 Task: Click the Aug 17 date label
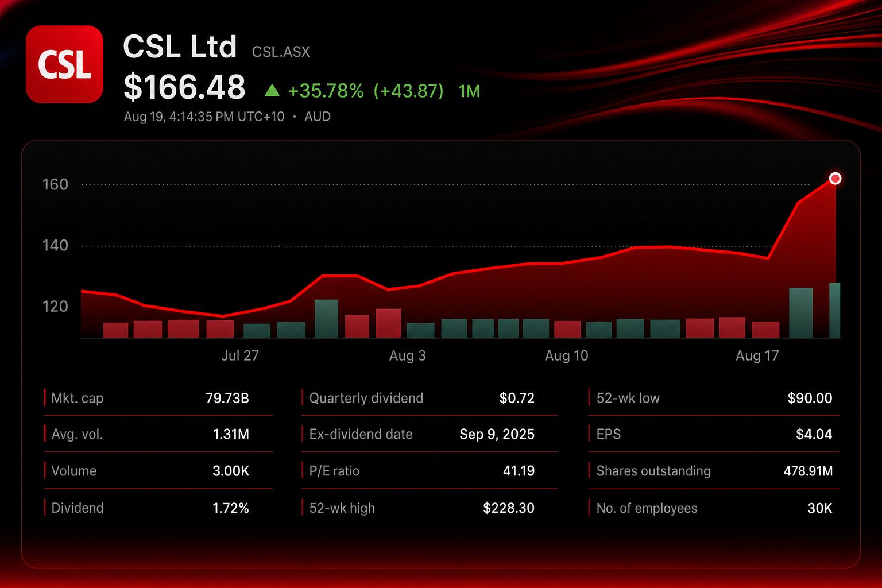[757, 355]
